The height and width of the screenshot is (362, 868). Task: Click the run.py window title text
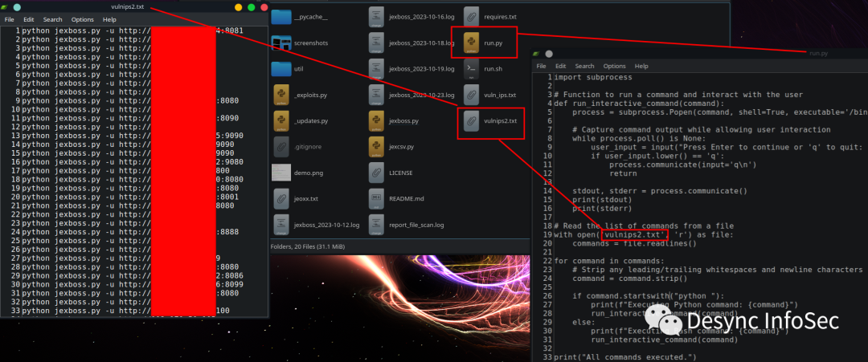pos(818,54)
